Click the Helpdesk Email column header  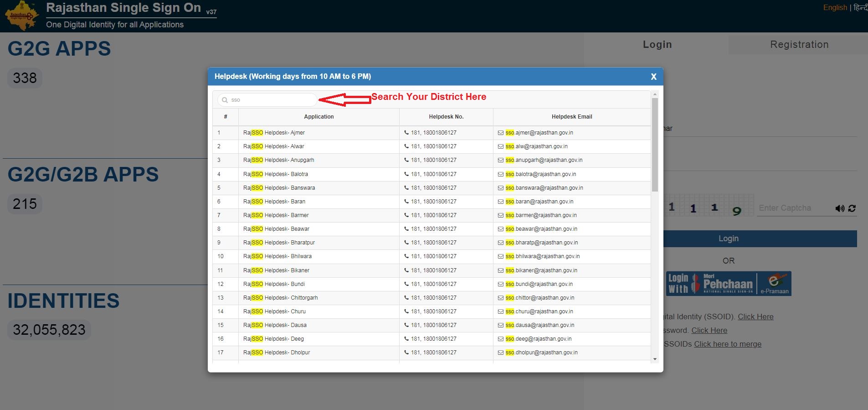tap(572, 117)
